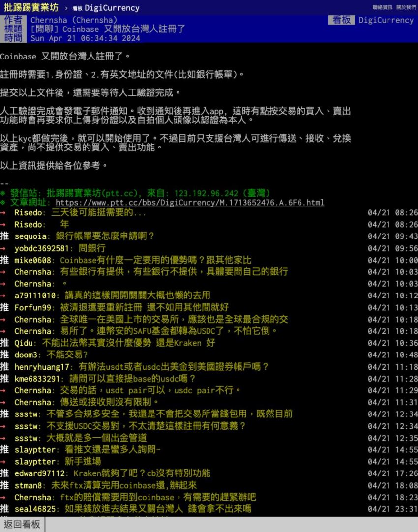Click Chernsha's comment 'usdt pair可以，usdc pair不行'

point(150,390)
